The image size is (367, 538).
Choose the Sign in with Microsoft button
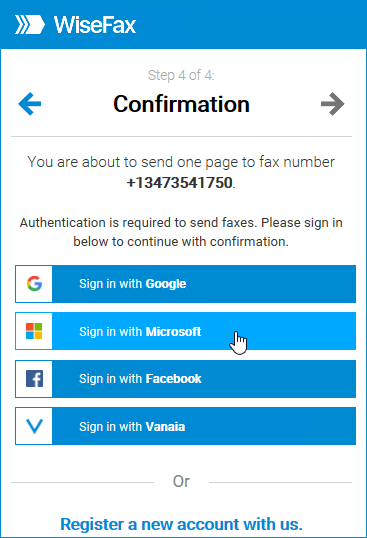tap(186, 331)
